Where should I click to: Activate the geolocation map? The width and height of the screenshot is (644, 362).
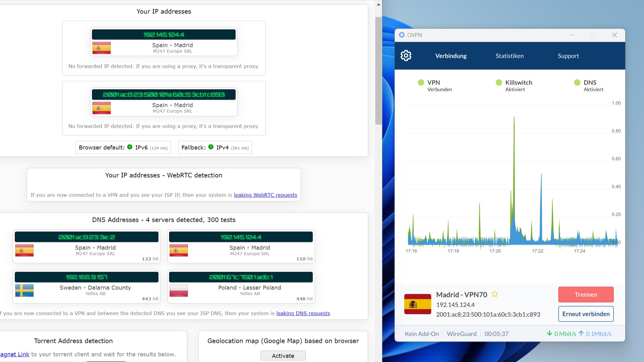point(283,356)
